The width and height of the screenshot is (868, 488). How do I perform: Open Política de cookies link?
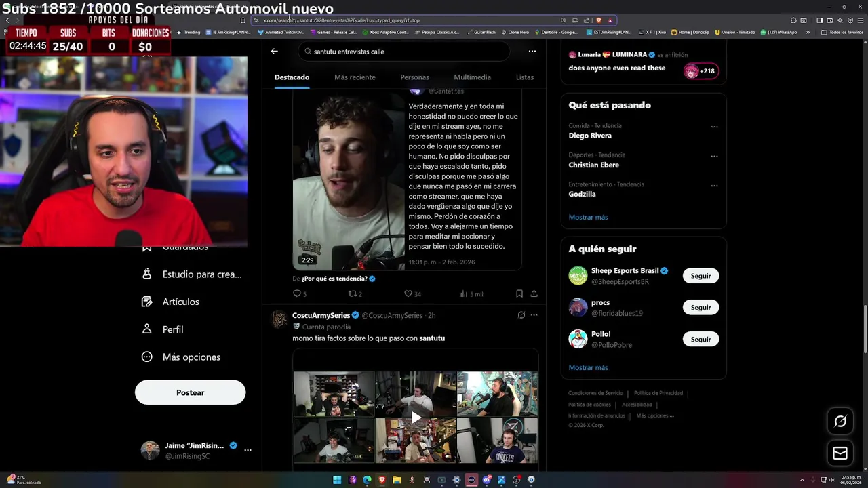click(x=589, y=405)
